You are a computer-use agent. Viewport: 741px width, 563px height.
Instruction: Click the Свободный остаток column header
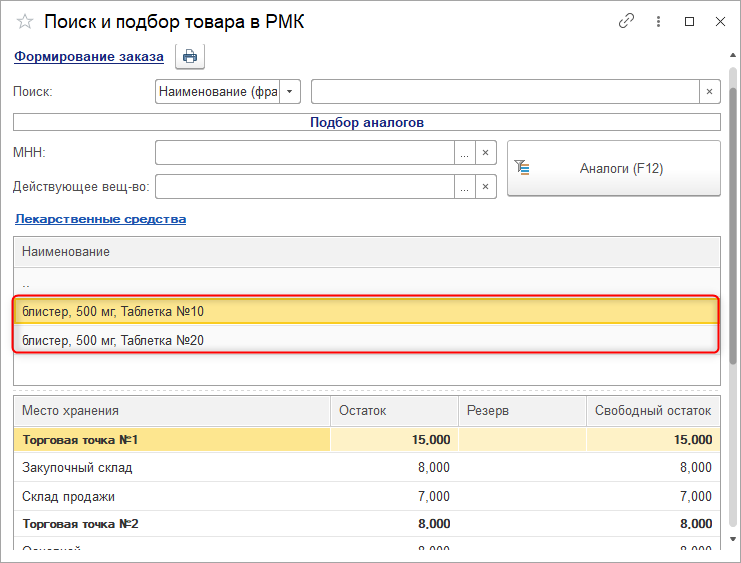click(x=653, y=411)
